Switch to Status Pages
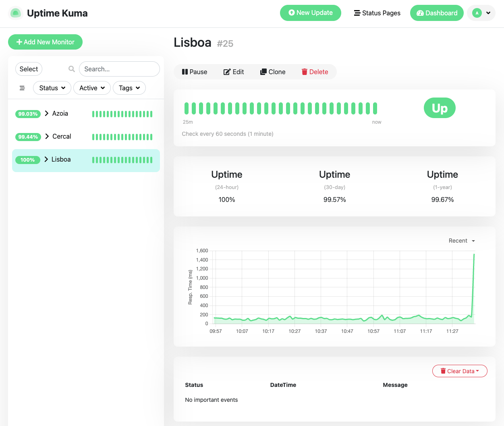This screenshot has height=426, width=504. (x=377, y=13)
